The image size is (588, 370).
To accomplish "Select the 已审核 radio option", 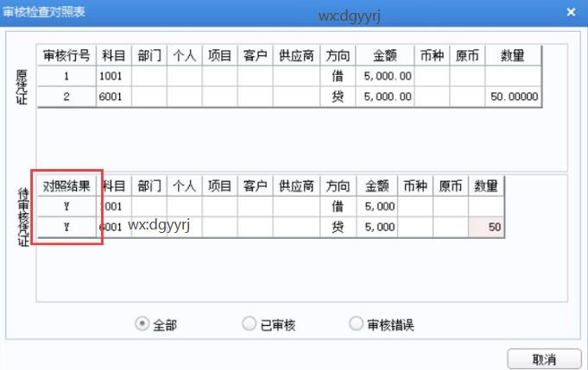I will (250, 324).
